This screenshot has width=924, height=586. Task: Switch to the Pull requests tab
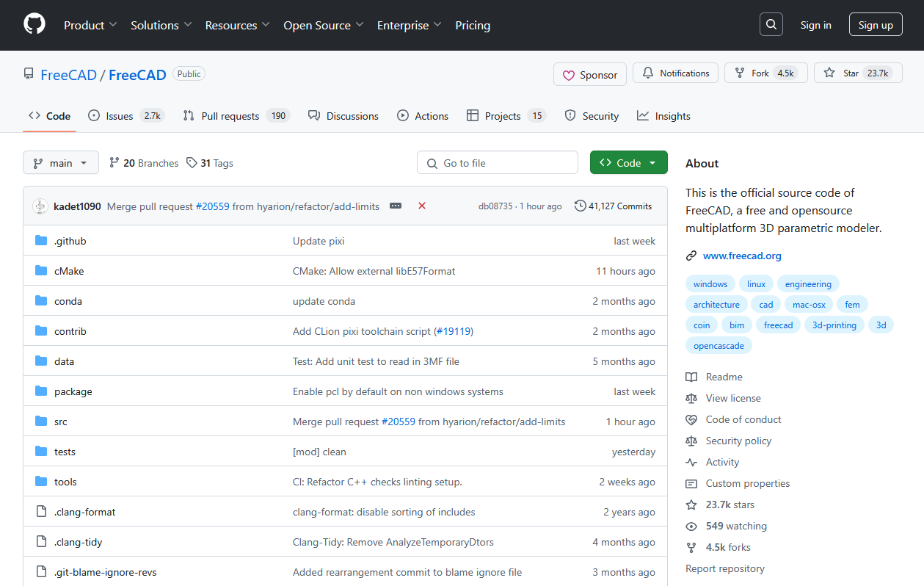pyautogui.click(x=235, y=116)
